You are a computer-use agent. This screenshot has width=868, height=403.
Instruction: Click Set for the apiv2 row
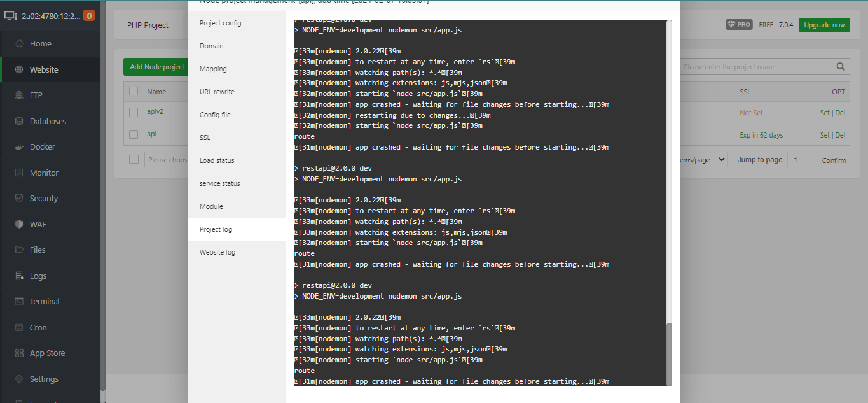coord(825,113)
